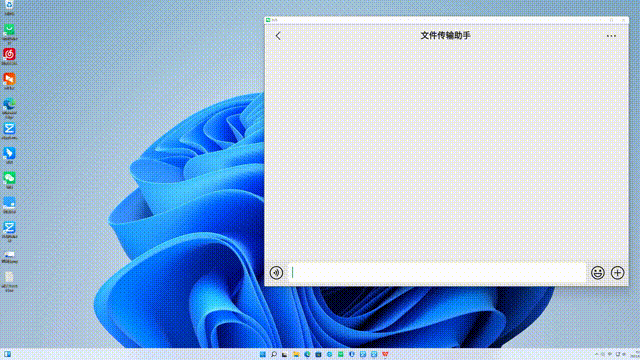The width and height of the screenshot is (640, 360).
Task: Open the plus attachments menu
Action: click(618, 273)
